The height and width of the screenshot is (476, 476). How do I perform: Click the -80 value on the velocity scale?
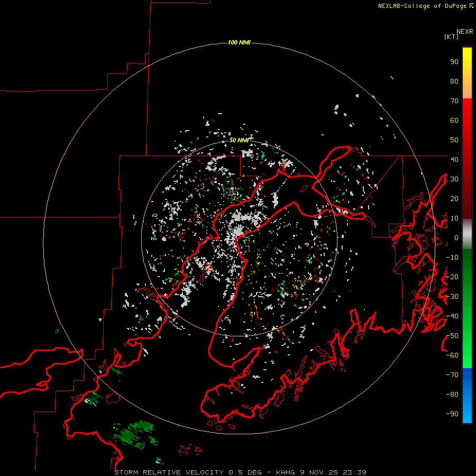[452, 395]
